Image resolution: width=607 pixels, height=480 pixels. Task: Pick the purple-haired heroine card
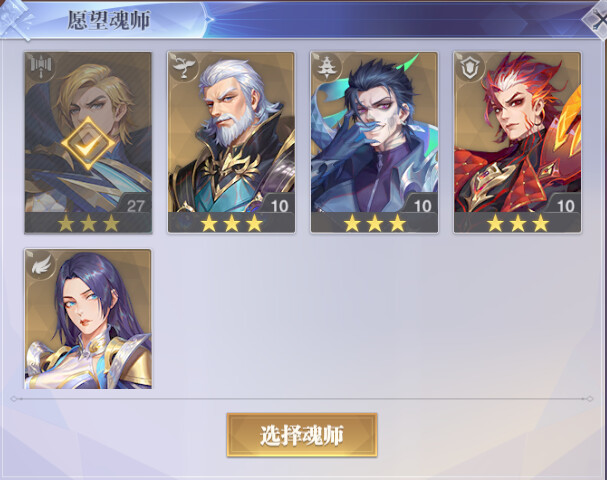88,319
